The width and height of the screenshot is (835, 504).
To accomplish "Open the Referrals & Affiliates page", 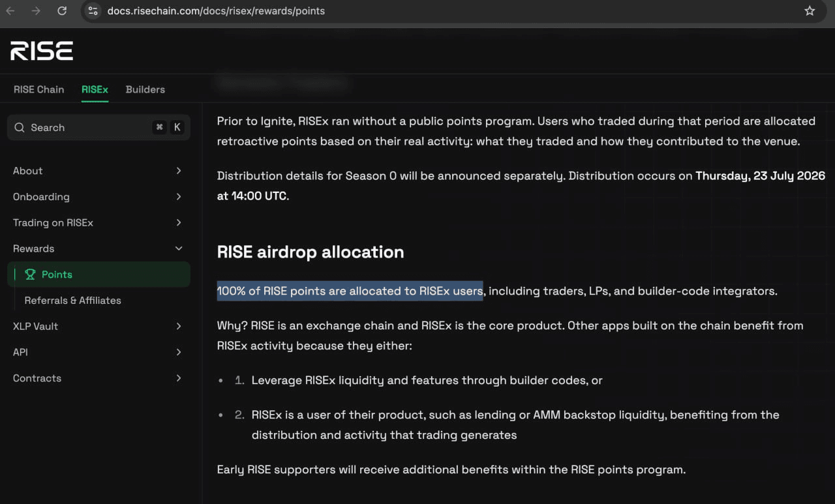I will pos(73,301).
